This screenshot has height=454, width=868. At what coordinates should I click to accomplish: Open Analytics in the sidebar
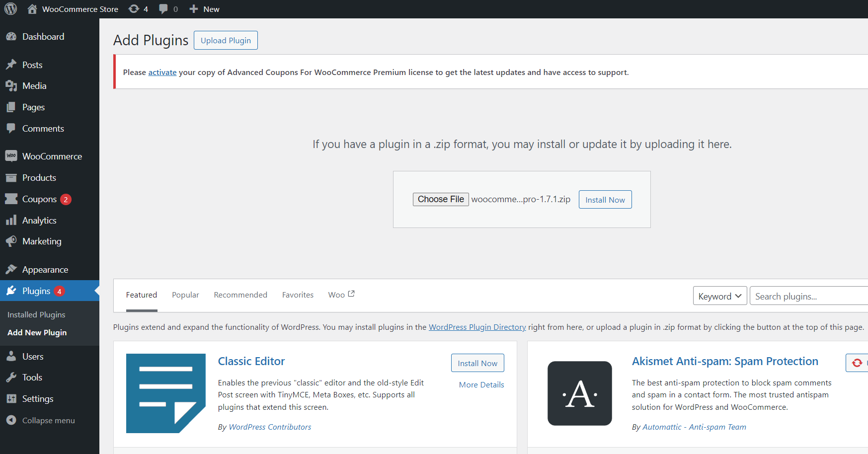39,221
